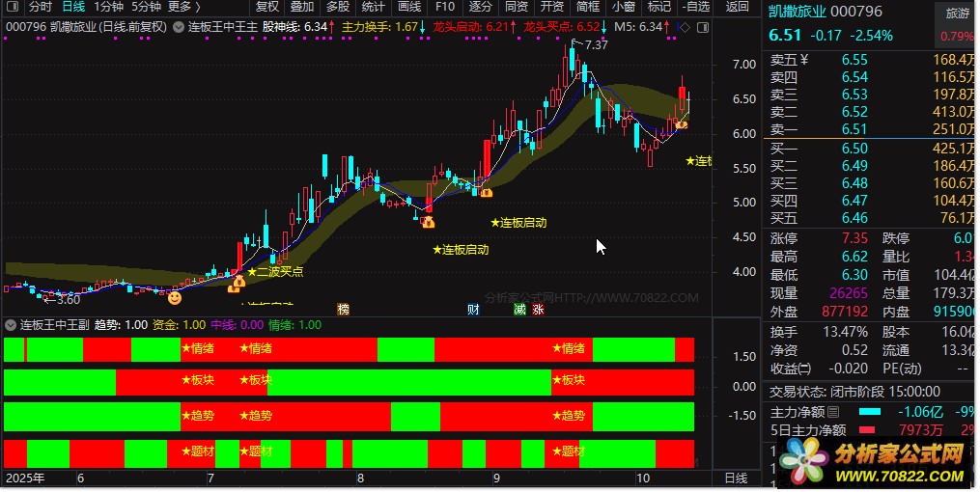Select the 卖三 price 6.53
Viewport: 980px width, 492px height.
[854, 95]
